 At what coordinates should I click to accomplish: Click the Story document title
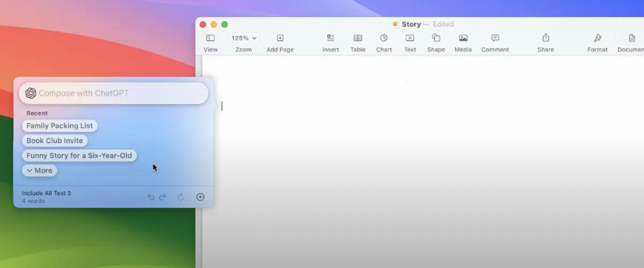coord(411,24)
